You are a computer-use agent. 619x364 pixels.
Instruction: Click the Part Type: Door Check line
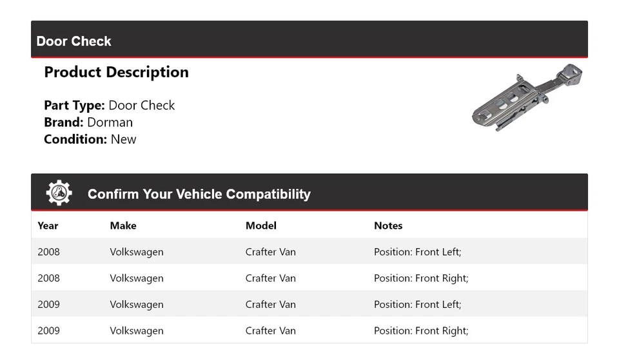point(109,105)
